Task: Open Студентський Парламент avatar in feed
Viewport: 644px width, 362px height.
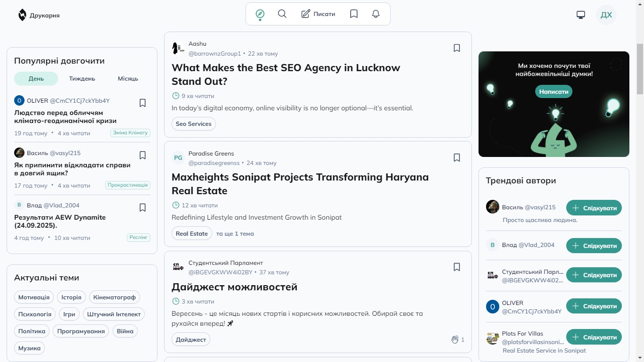Action: tap(178, 267)
